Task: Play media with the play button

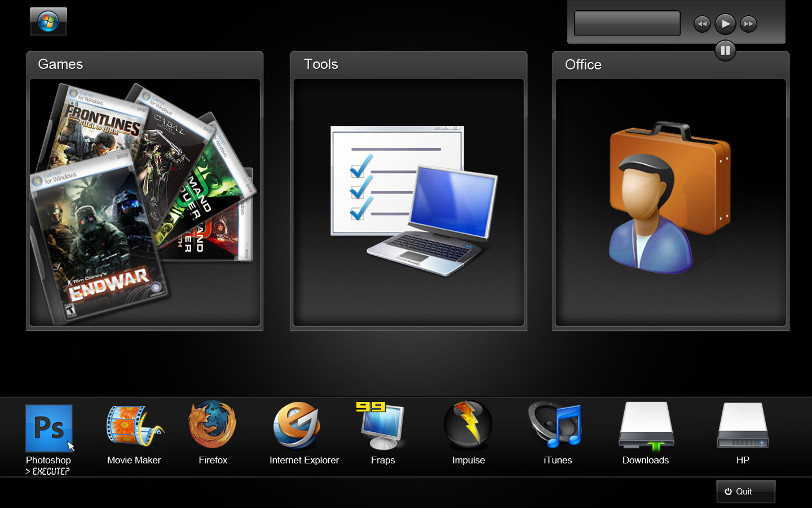Action: click(725, 24)
